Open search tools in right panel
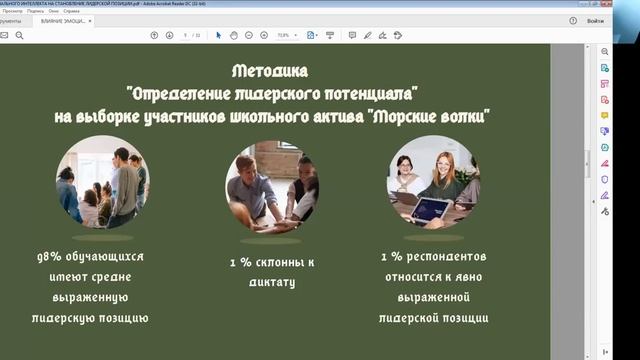 coord(604,52)
